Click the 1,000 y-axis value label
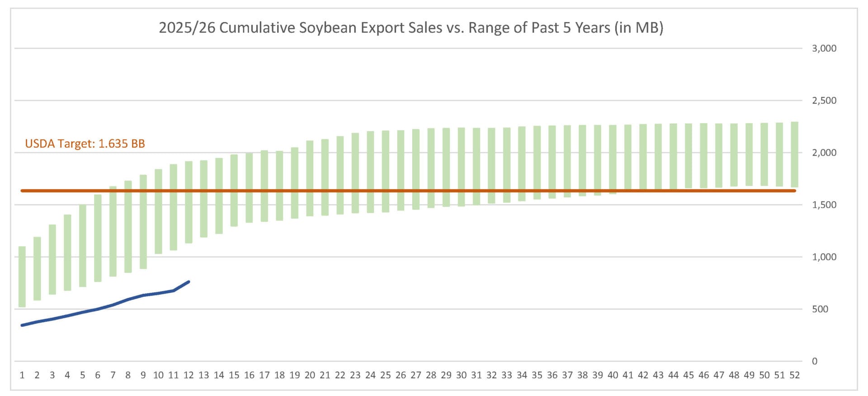The width and height of the screenshot is (868, 396). tap(824, 257)
